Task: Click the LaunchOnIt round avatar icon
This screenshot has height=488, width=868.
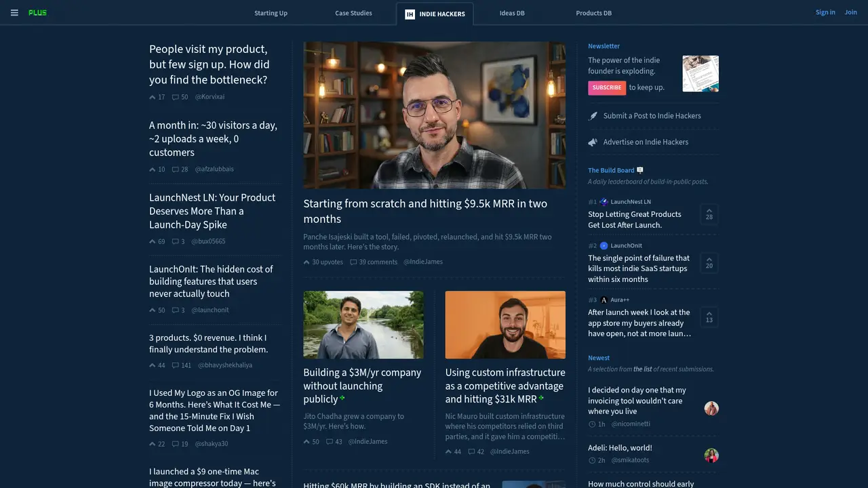Action: coord(604,246)
